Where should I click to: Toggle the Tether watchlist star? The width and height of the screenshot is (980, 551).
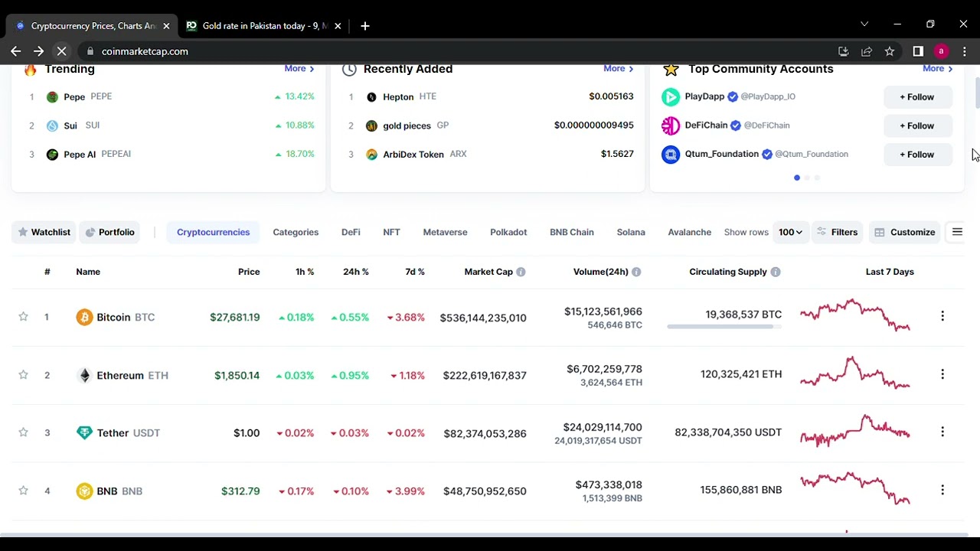click(23, 432)
